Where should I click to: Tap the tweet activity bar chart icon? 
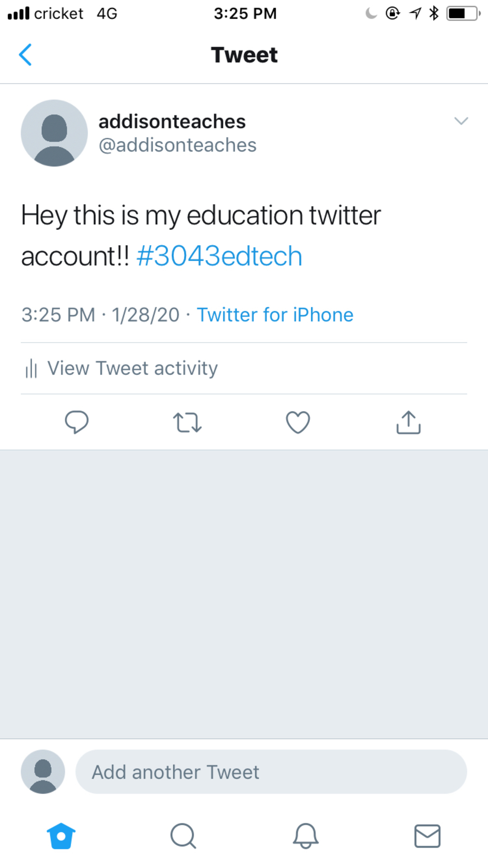(31, 368)
